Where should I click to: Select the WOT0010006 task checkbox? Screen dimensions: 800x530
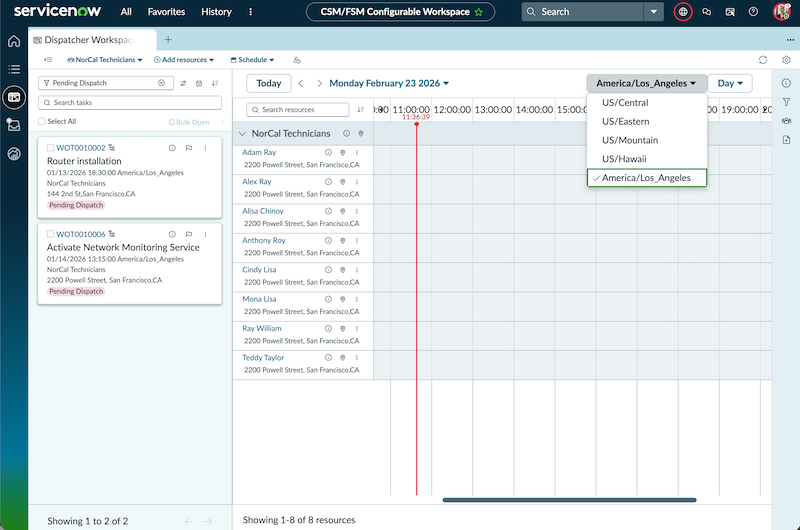click(x=51, y=234)
